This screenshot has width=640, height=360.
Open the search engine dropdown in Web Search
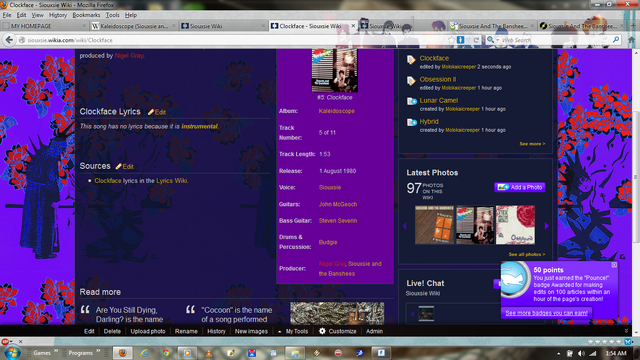[x=493, y=40]
